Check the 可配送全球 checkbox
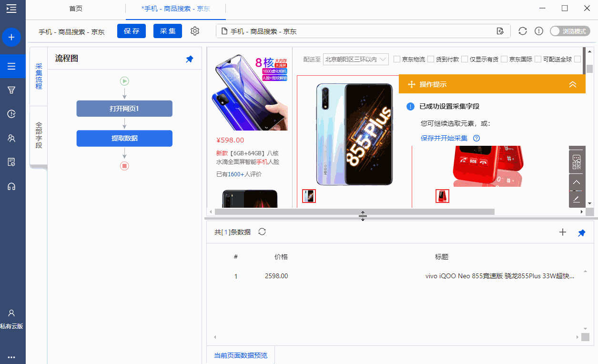598x364 pixels. (x=538, y=59)
